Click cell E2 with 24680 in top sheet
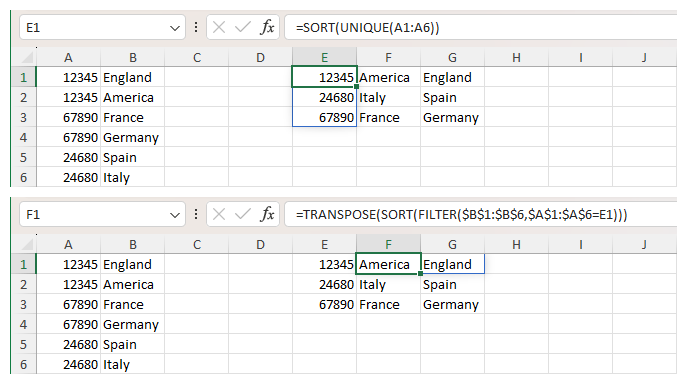 click(324, 97)
